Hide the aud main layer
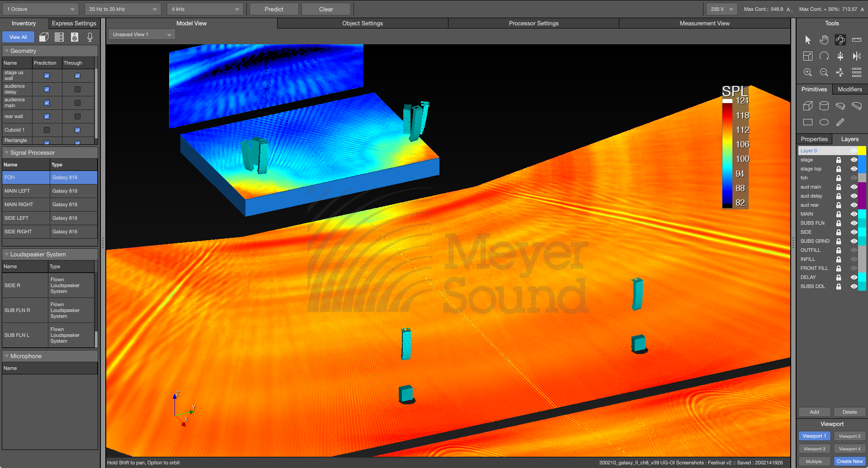The height and width of the screenshot is (468, 868). point(854,187)
